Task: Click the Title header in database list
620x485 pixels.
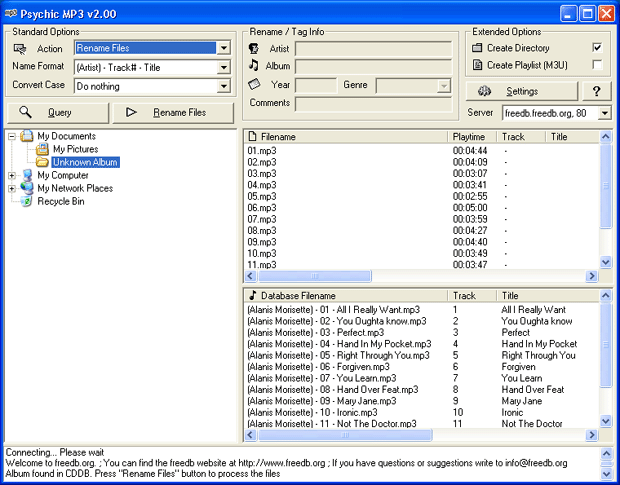Action: pos(548,295)
